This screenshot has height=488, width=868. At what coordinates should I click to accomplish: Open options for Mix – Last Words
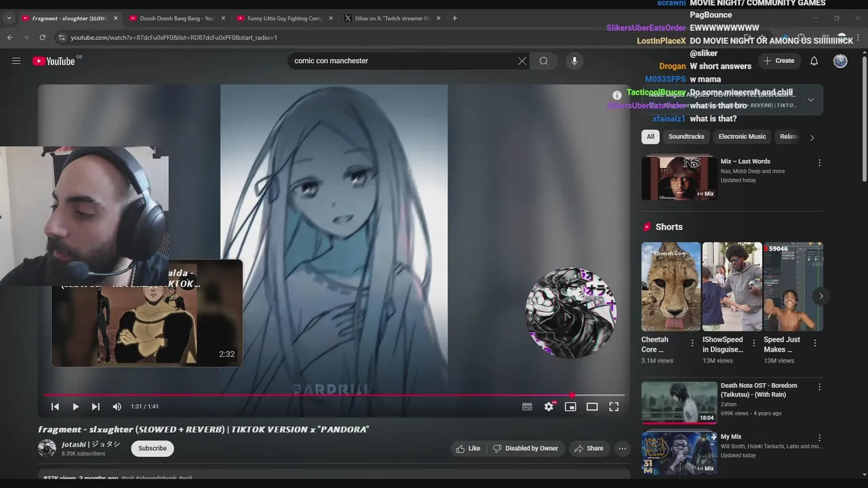[x=819, y=163]
